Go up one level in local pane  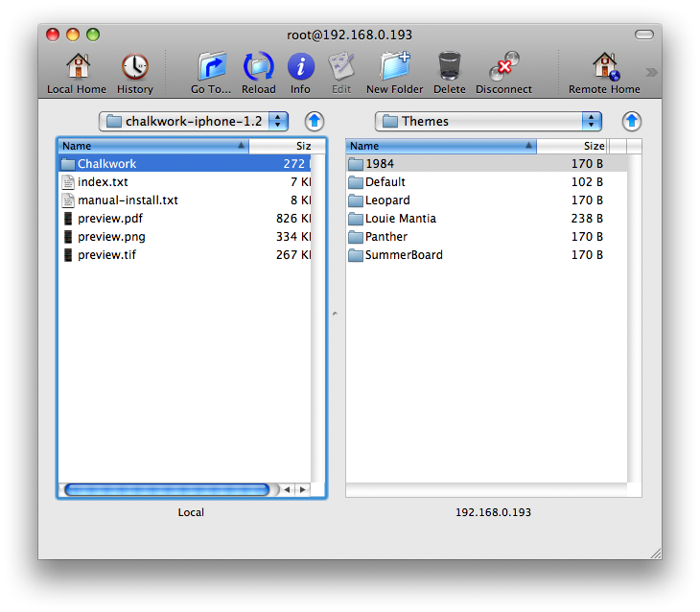pyautogui.click(x=315, y=121)
